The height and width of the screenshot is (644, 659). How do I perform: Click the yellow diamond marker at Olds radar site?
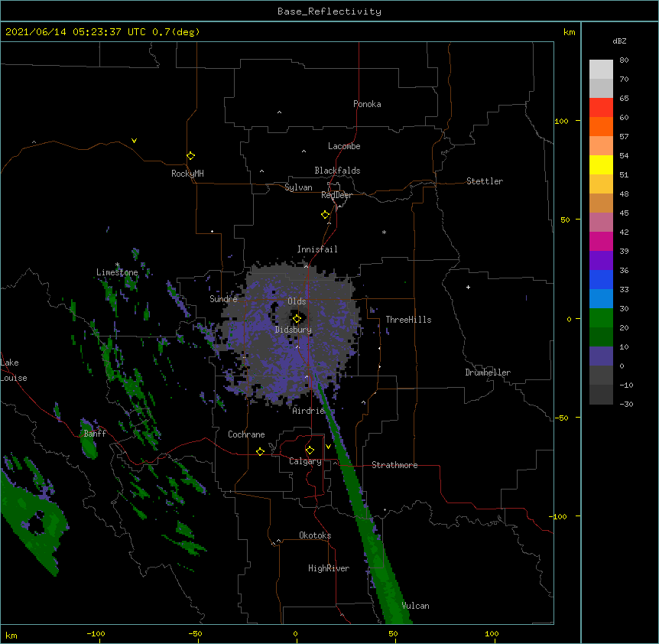click(297, 319)
